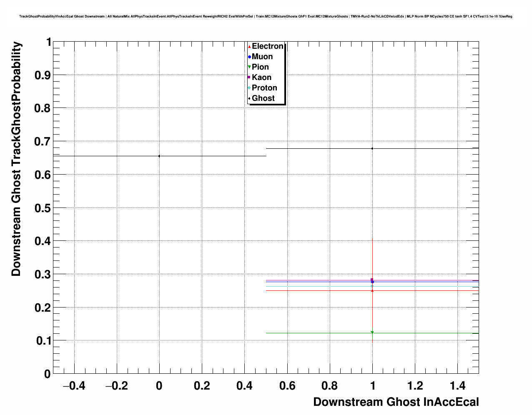Click the x-axis label 0.2
The height and width of the screenshot is (415, 532).
pos(202,386)
